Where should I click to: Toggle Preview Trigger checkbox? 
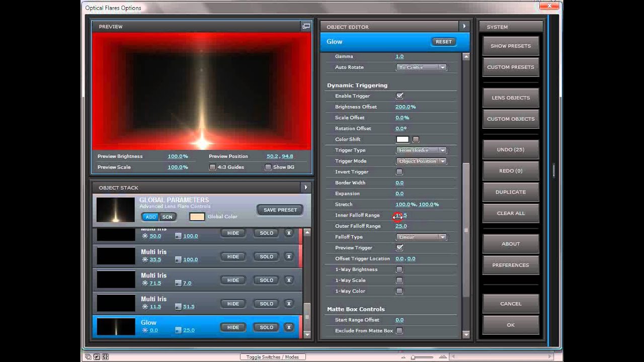(x=399, y=248)
